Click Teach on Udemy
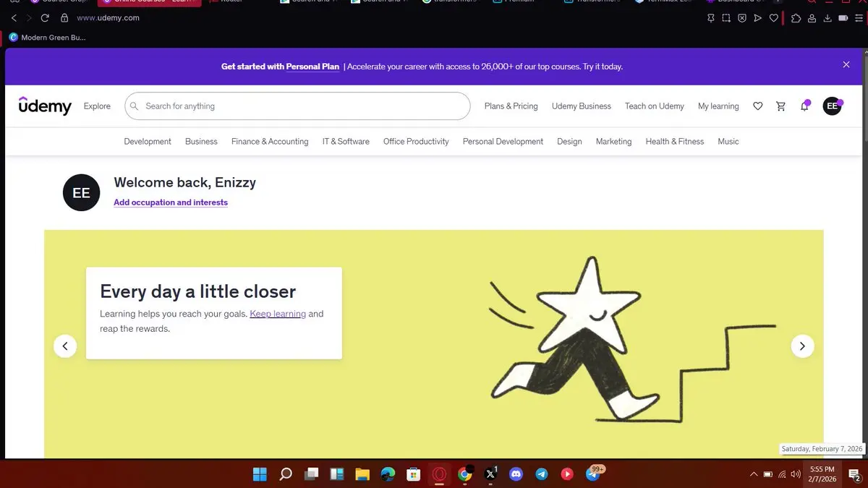Image resolution: width=868 pixels, height=488 pixels. pyautogui.click(x=655, y=106)
